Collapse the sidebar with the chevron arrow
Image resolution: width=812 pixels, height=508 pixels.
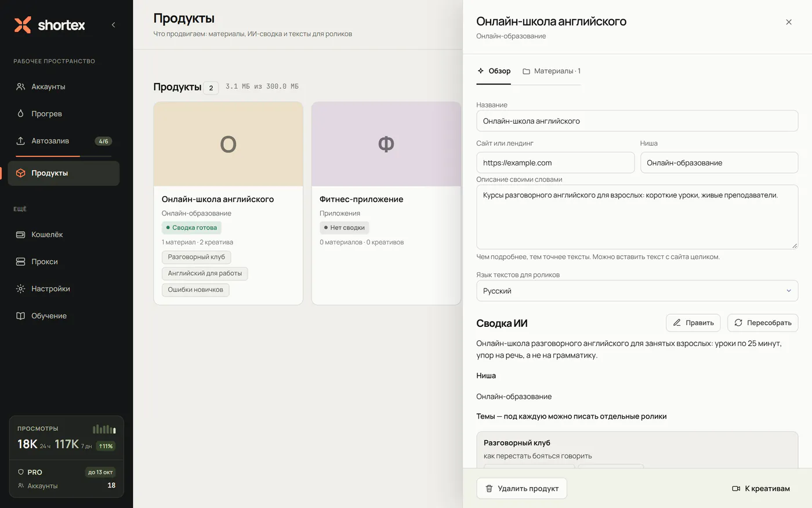coord(113,25)
